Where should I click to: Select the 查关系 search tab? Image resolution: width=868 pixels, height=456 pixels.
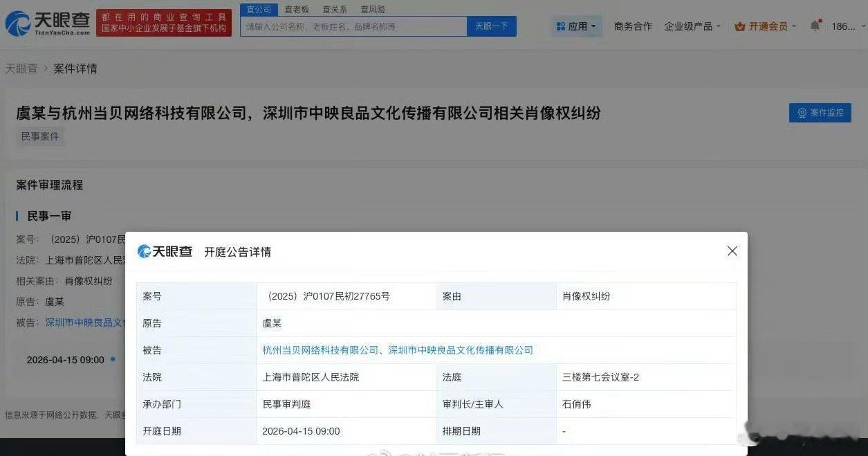click(x=335, y=10)
